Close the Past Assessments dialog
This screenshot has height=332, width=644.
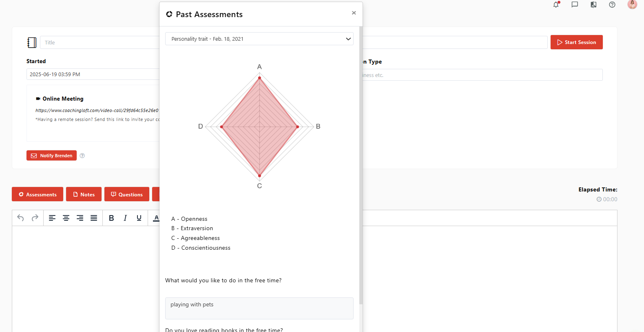[354, 13]
